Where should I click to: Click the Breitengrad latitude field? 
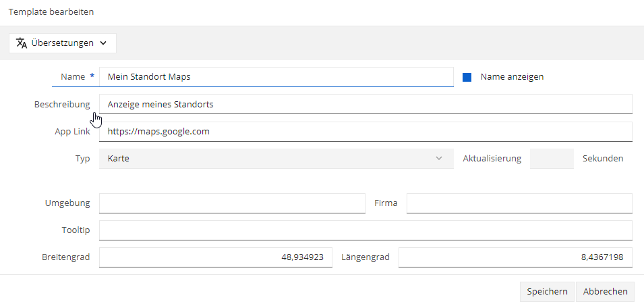[x=216, y=257]
